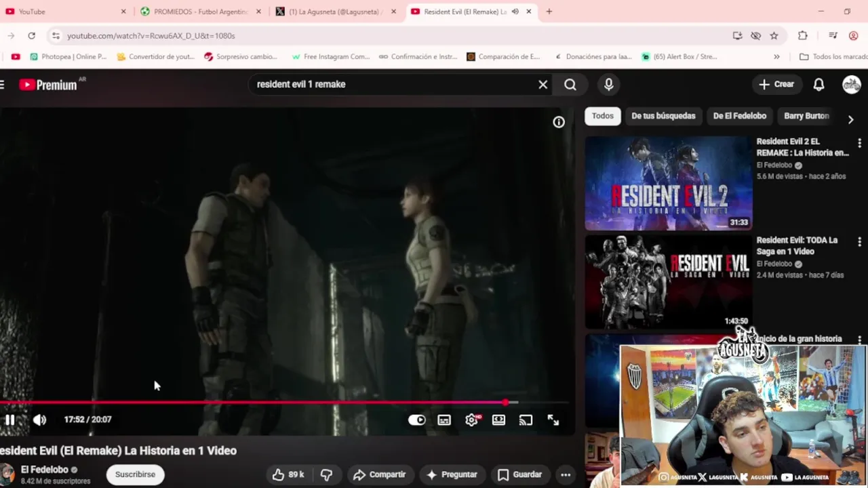Show hidden bookmarks with double chevron
868x488 pixels.
[x=776, y=57]
